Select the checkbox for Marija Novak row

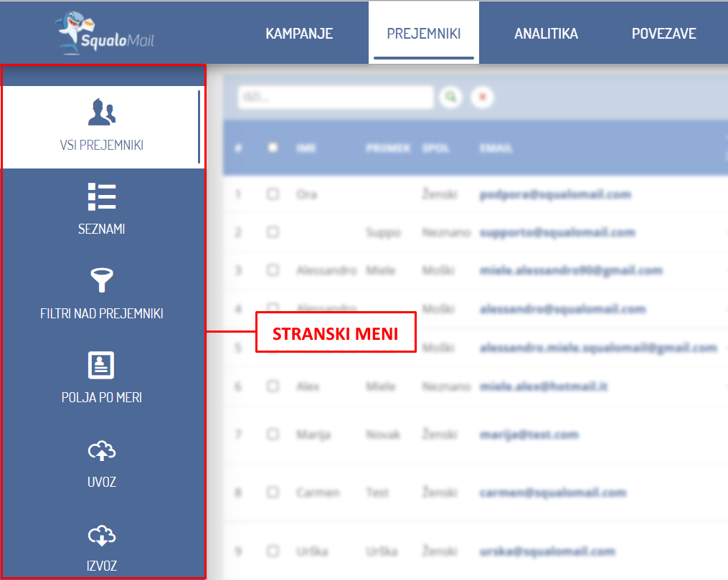point(273,434)
